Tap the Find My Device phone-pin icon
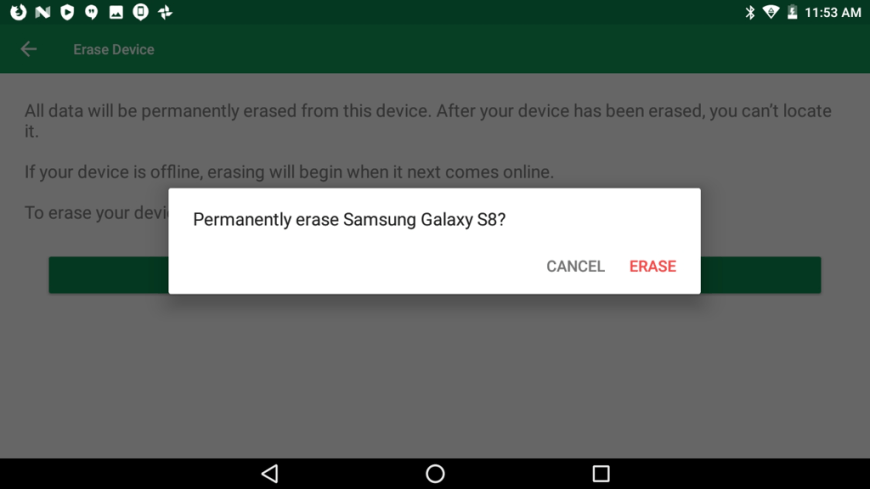This screenshot has width=870, height=489. click(x=140, y=12)
